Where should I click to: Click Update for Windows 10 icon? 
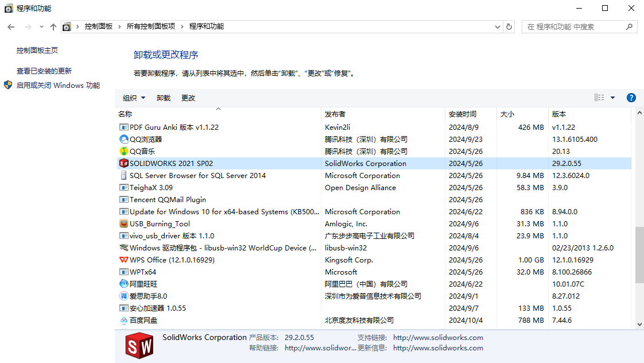123,211
